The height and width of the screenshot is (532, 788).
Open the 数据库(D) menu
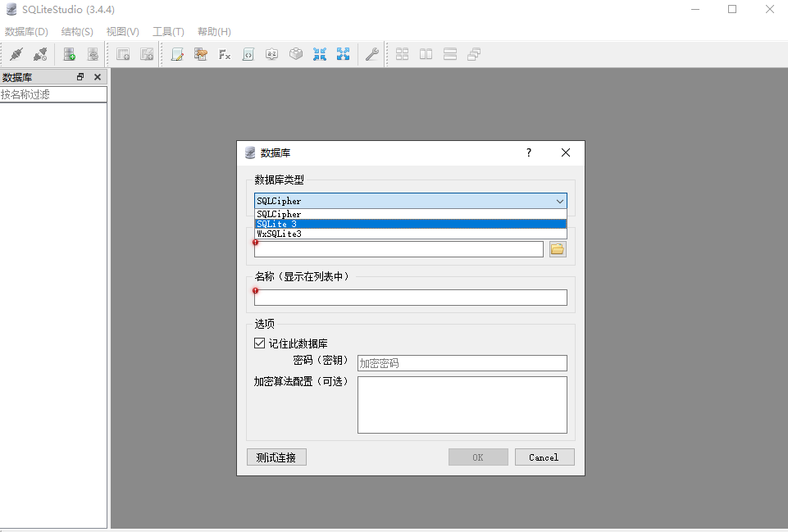tap(26, 32)
